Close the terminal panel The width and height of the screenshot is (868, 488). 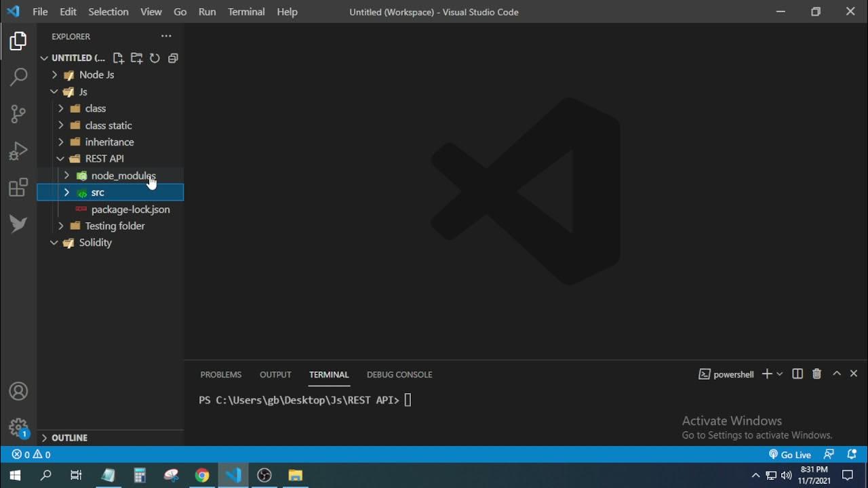[854, 374]
